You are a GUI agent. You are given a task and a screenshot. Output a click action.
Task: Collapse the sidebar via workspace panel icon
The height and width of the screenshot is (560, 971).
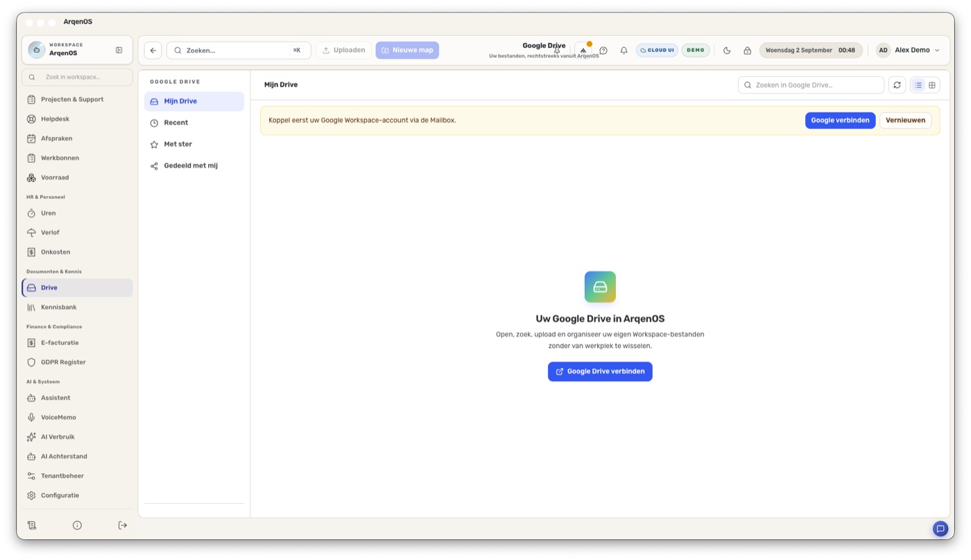click(119, 50)
